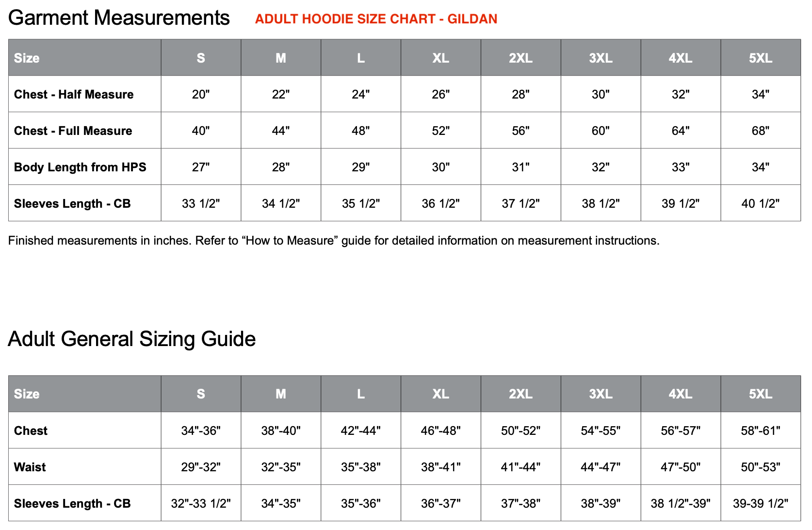Click the red Adult Hoodie Size Chart title
812x530 pixels.
(x=376, y=19)
